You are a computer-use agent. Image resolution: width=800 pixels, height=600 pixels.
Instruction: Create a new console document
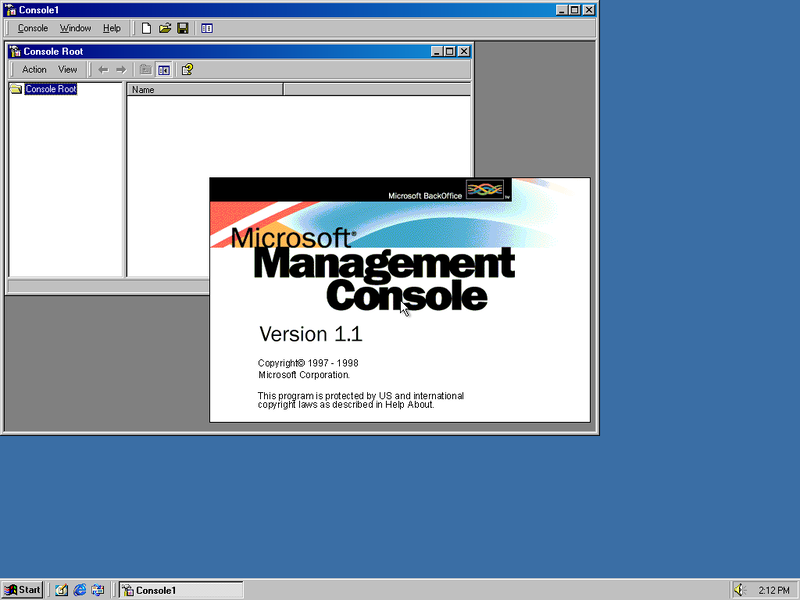pos(144,28)
